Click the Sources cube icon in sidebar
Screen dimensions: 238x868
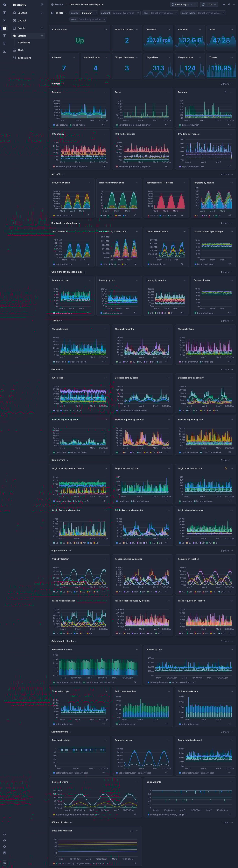(x=15, y=13)
